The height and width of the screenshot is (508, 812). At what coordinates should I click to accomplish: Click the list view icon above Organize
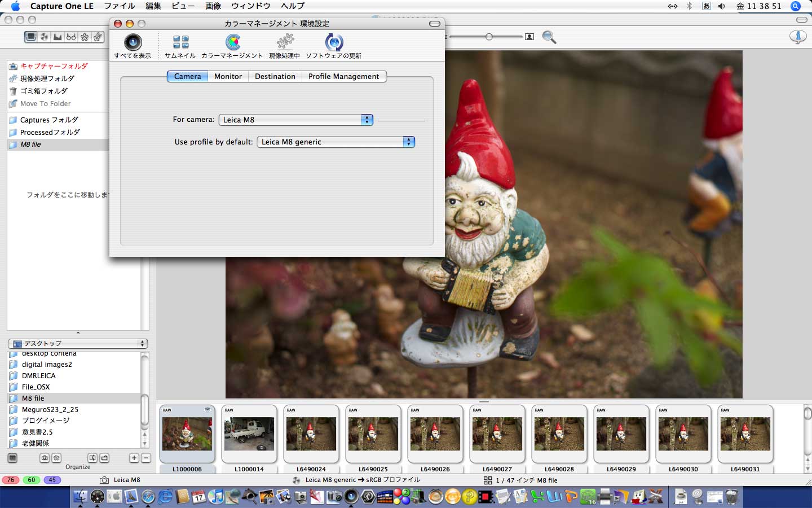coord(12,458)
